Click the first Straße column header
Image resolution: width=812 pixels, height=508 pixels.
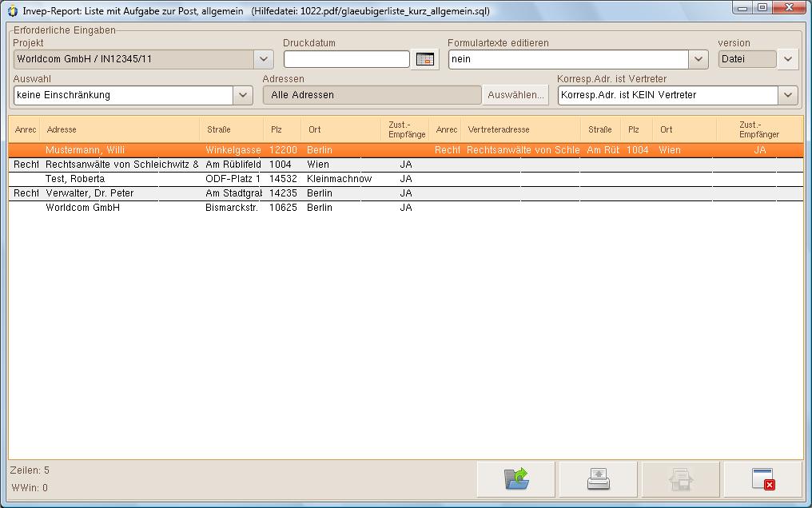click(231, 130)
